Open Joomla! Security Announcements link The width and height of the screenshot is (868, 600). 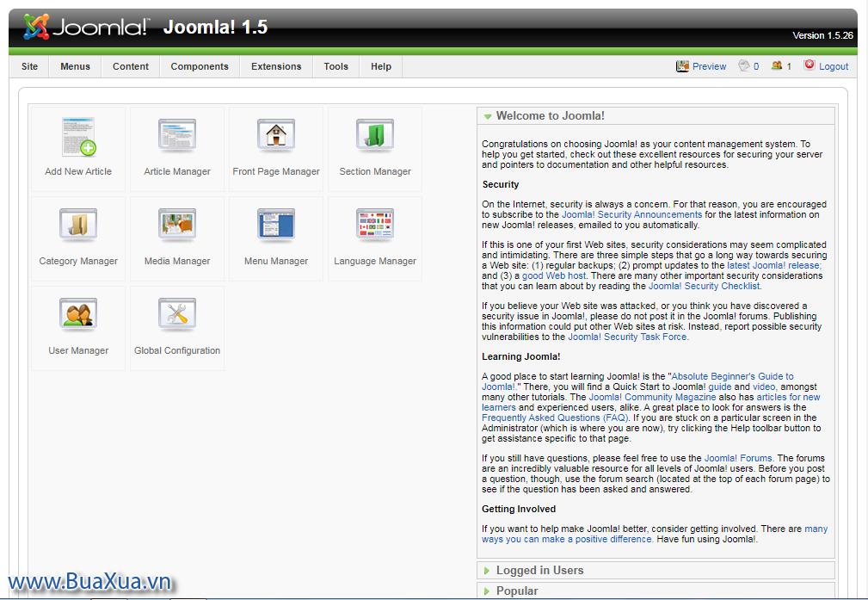(x=631, y=214)
